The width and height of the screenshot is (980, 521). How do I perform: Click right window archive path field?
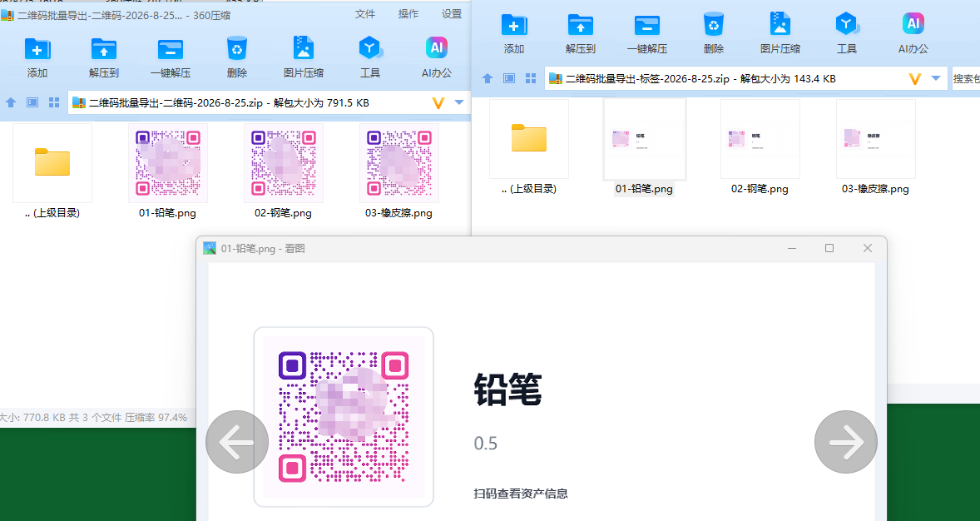click(745, 79)
